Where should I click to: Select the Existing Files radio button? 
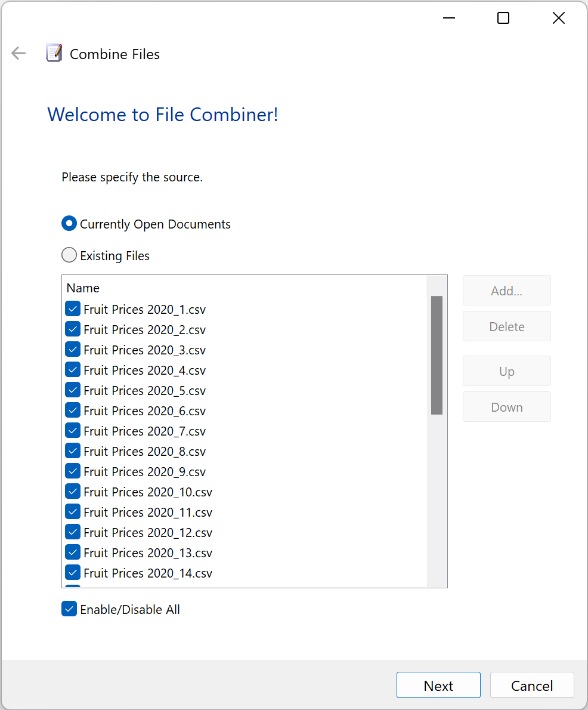click(x=69, y=255)
